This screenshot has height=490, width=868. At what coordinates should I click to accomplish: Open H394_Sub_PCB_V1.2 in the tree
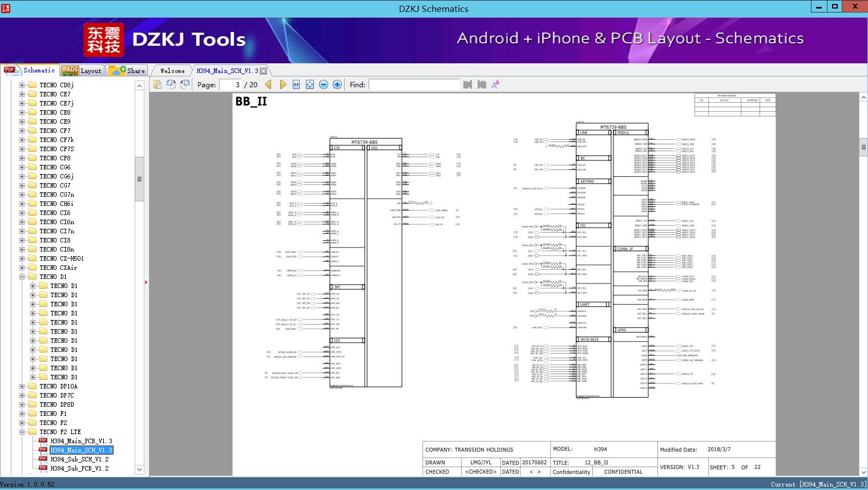[x=79, y=468]
